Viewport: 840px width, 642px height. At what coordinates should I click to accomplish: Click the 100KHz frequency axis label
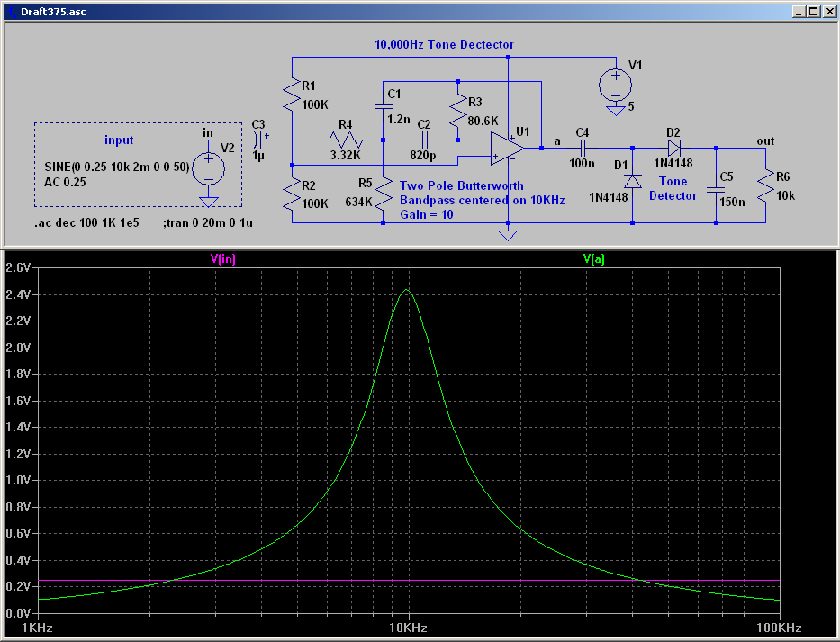pos(780,628)
